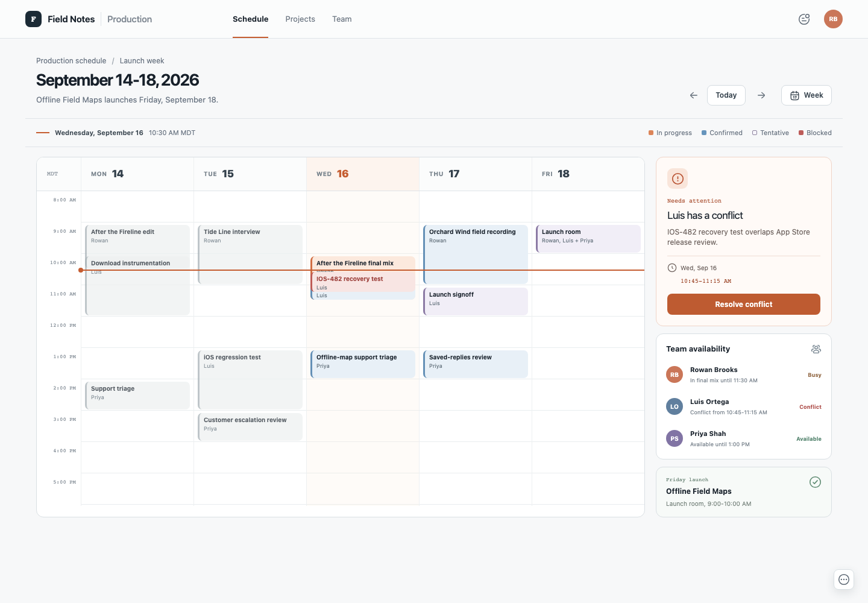Screen dimensions: 868x603
Task: Click the conflict alert icon
Action: 678,178
